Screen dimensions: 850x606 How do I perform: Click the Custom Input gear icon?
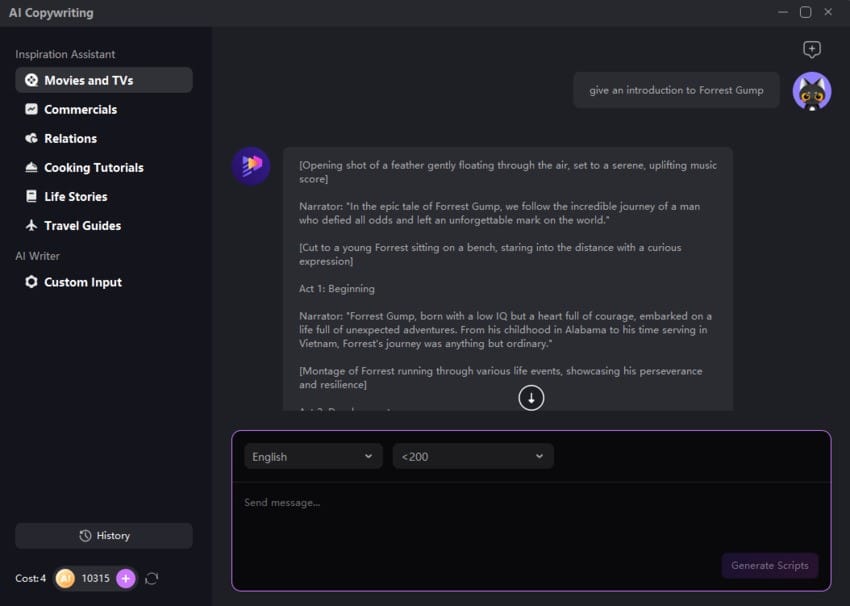coord(33,282)
